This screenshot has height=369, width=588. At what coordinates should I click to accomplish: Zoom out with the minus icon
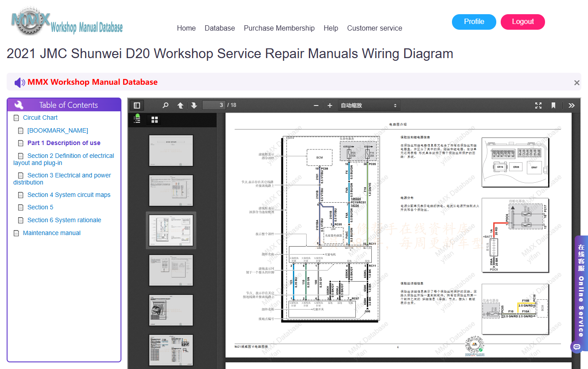316,106
